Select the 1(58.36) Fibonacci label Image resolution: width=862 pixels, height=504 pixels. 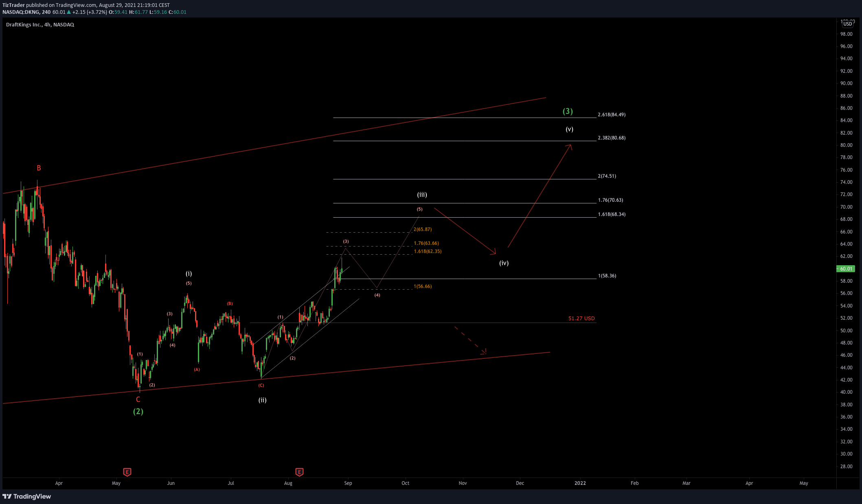point(607,276)
